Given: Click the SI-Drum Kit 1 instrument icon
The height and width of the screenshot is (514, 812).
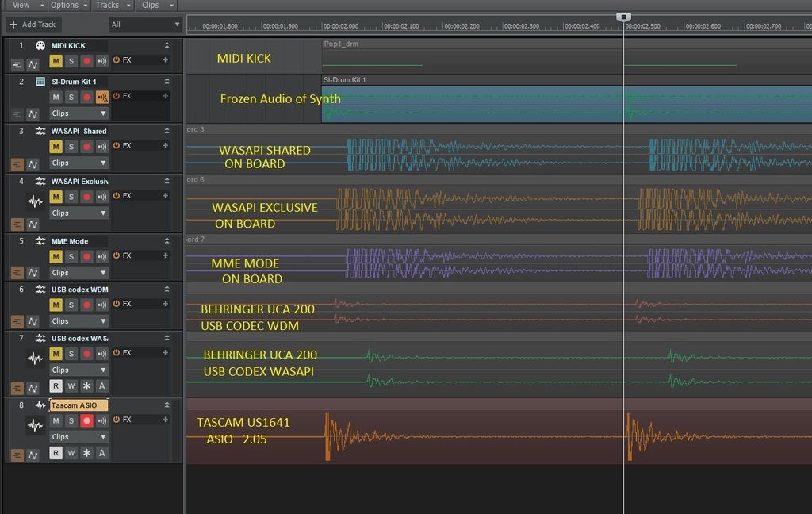Looking at the screenshot, I should [x=40, y=82].
